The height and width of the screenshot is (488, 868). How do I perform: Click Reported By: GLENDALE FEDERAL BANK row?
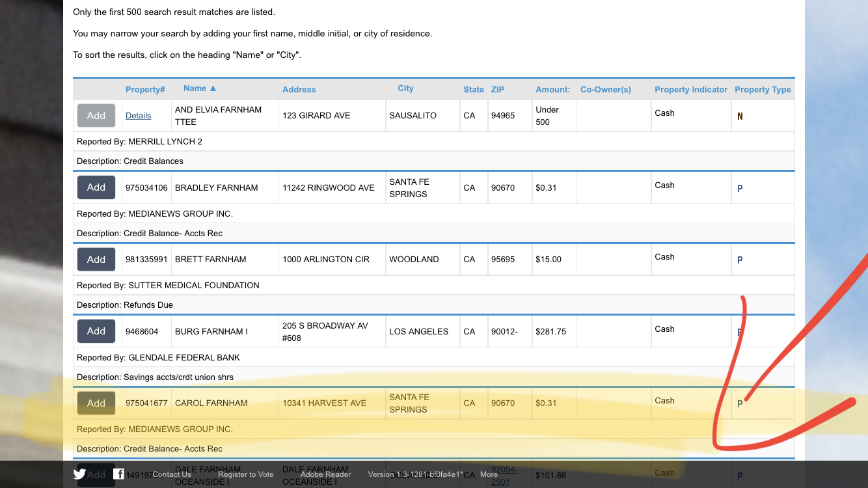pos(434,357)
